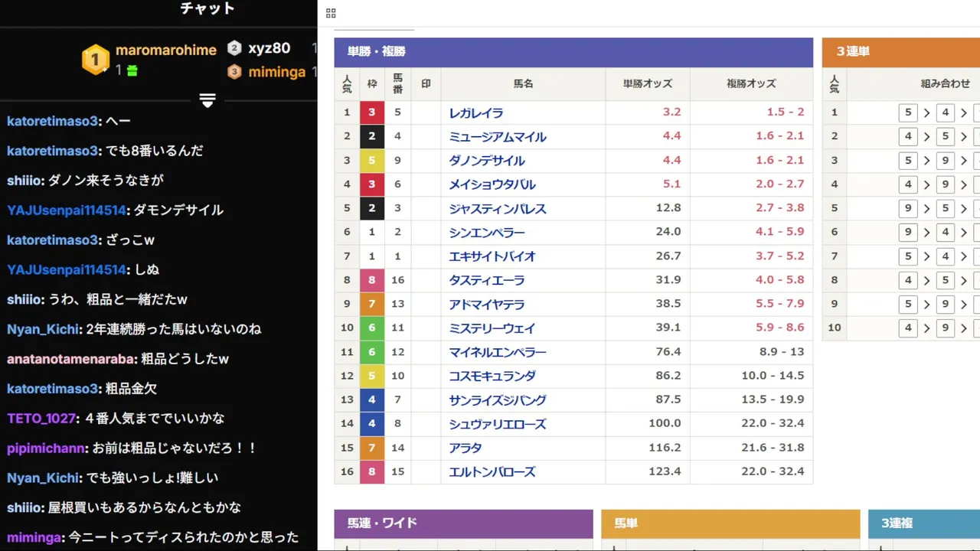Open horse タスティエーラ link
This screenshot has width=980, height=551.
click(487, 281)
